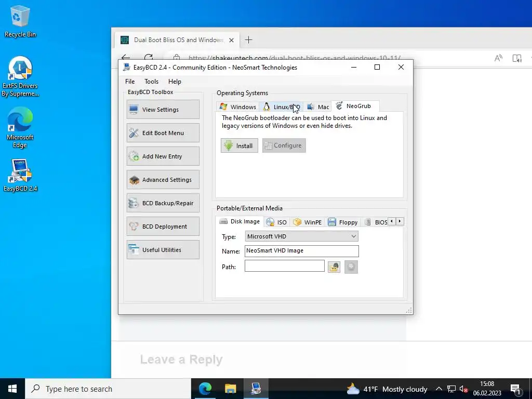Click the browser refresh icon
532x399 pixels.
click(149, 57)
